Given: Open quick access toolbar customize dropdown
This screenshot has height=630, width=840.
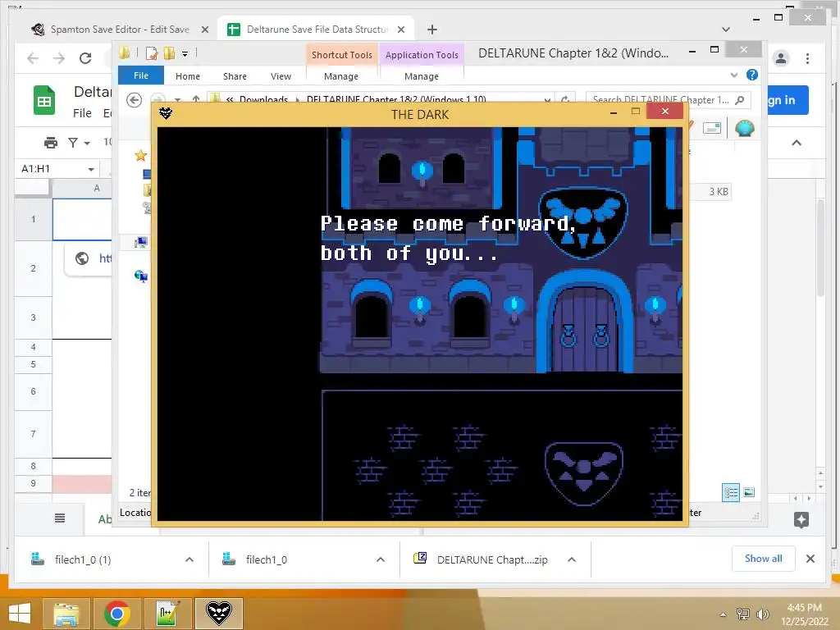Looking at the screenshot, I should point(185,53).
